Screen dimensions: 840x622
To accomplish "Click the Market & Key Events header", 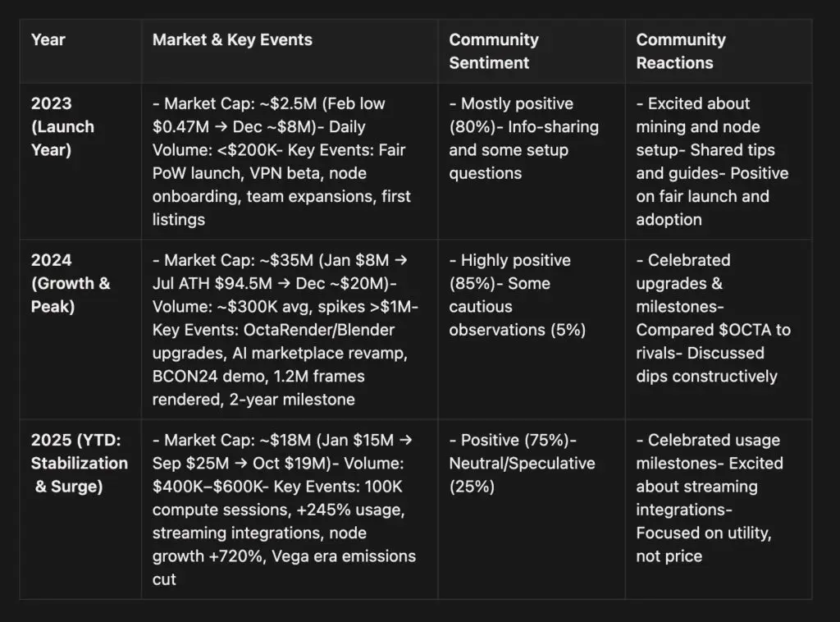I will point(232,39).
